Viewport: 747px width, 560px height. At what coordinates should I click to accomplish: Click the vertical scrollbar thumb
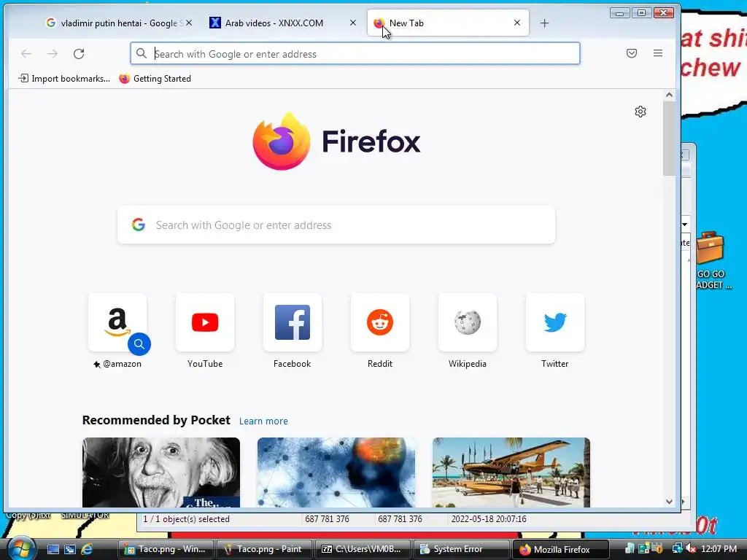tap(670, 138)
